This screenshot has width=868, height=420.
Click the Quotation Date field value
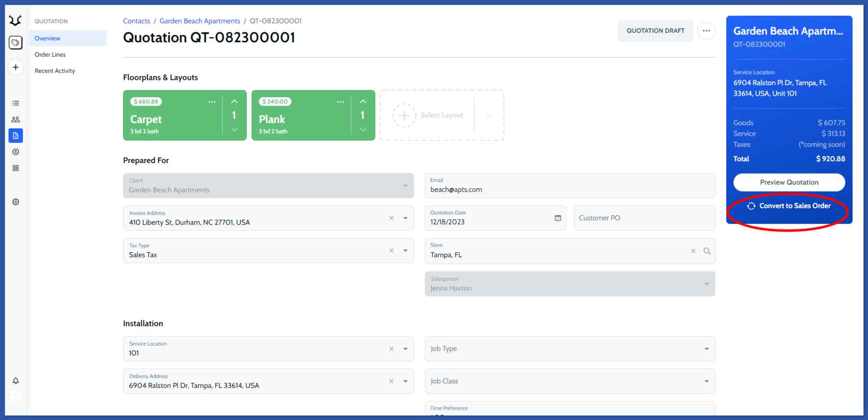click(448, 222)
